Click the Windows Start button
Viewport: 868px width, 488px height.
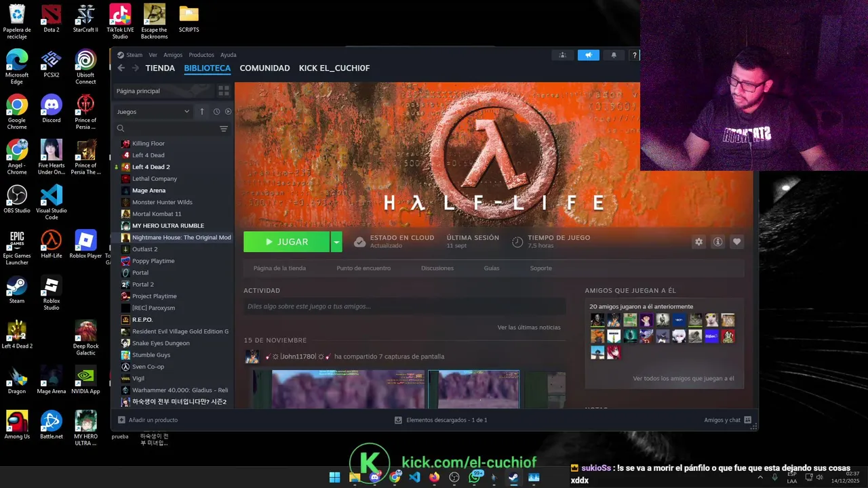(335, 477)
